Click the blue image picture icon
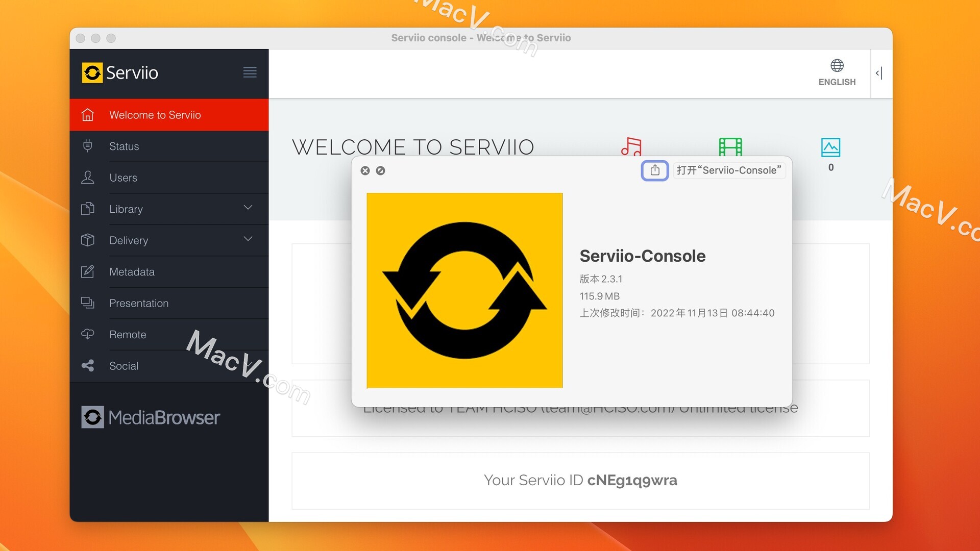The image size is (980, 551). pos(831,147)
